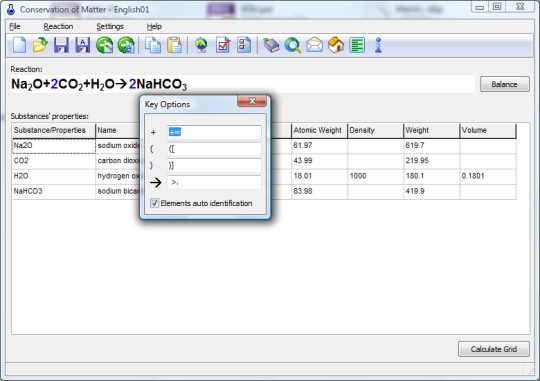The image size is (540, 381).
Task: Click the sodium oxide name cell
Action: (x=118, y=146)
